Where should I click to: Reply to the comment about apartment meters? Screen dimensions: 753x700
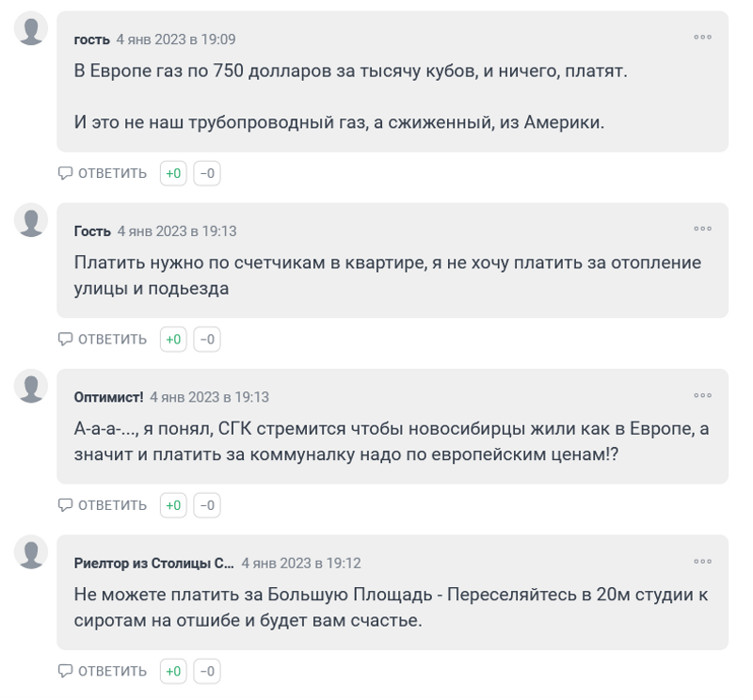tap(104, 340)
